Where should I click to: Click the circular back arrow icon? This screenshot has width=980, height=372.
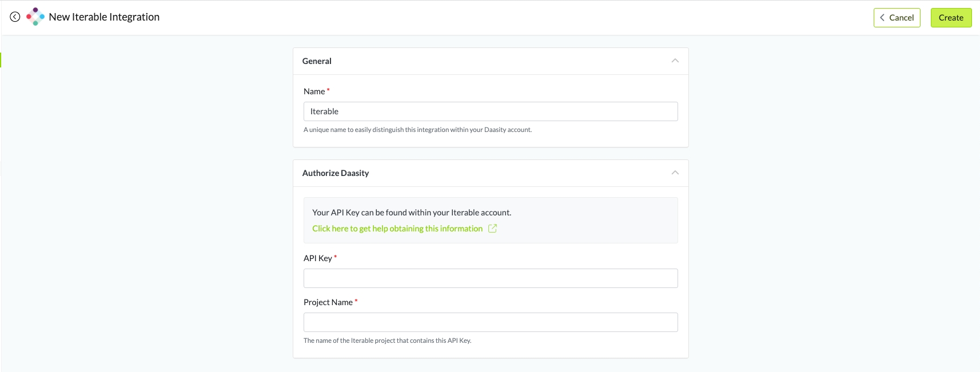[15, 17]
